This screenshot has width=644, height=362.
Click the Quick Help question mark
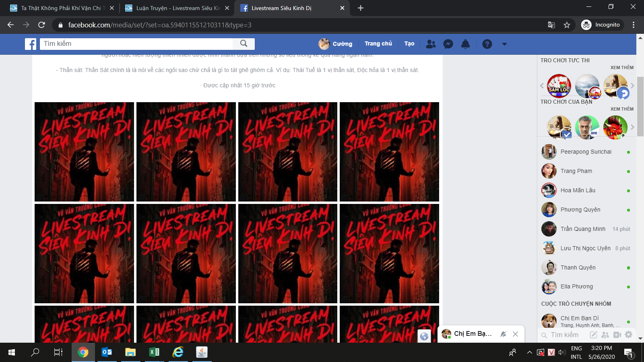coord(487,44)
